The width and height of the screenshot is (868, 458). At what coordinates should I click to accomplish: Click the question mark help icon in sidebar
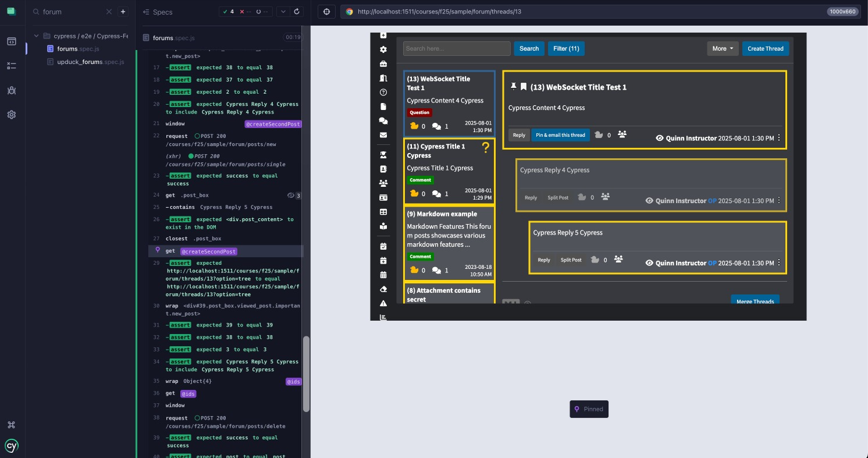383,92
